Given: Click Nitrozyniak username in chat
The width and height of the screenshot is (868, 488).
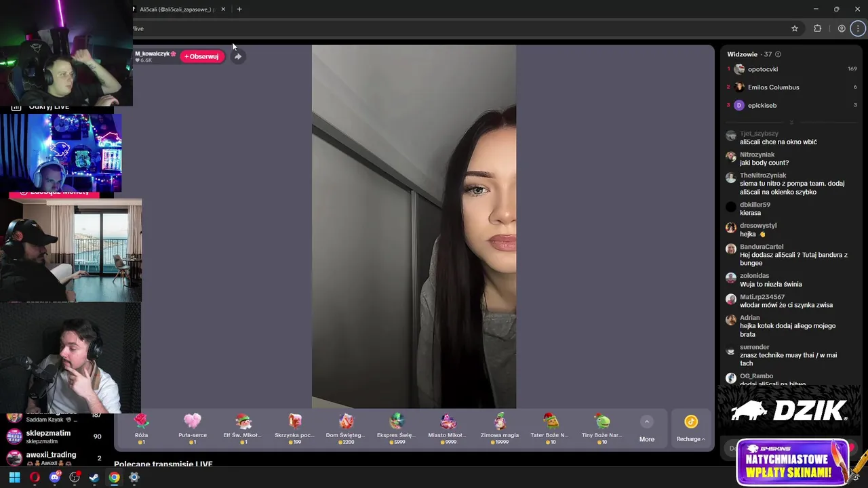Looking at the screenshot, I should (x=757, y=155).
